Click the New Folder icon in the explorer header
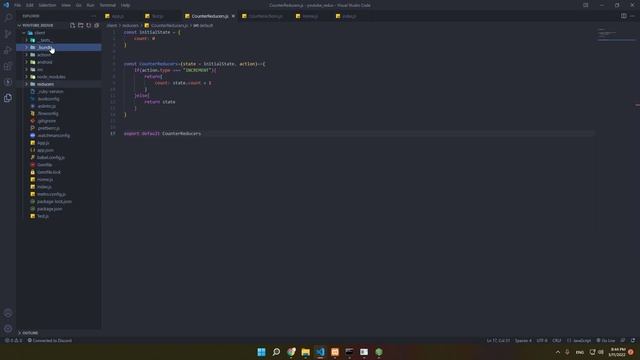 81,25
